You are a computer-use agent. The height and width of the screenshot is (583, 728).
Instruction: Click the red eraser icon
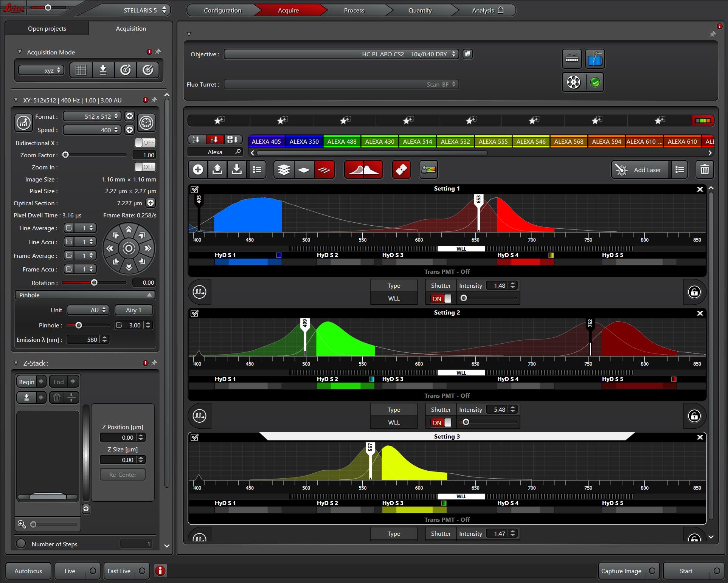click(401, 169)
